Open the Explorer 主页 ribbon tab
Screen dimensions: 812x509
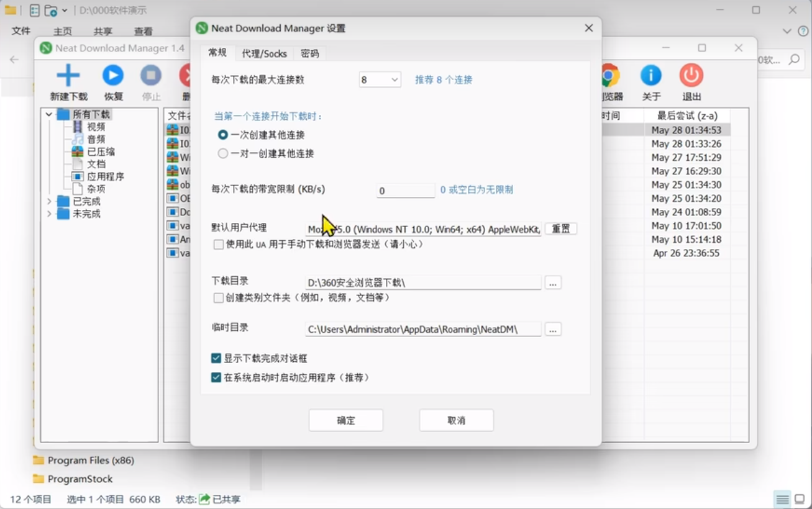pos(63,31)
